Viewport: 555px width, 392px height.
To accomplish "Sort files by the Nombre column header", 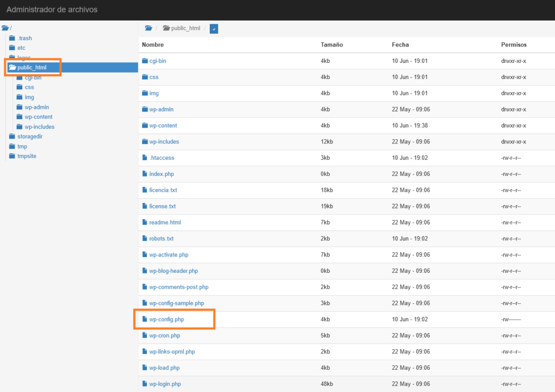I will [x=152, y=44].
